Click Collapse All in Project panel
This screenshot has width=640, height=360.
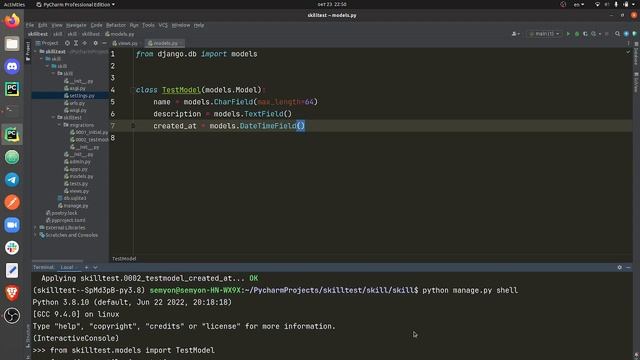(84, 43)
